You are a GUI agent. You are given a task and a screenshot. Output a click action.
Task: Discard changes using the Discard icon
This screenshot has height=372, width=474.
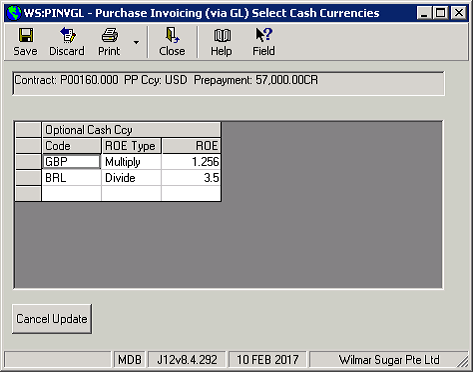(67, 35)
